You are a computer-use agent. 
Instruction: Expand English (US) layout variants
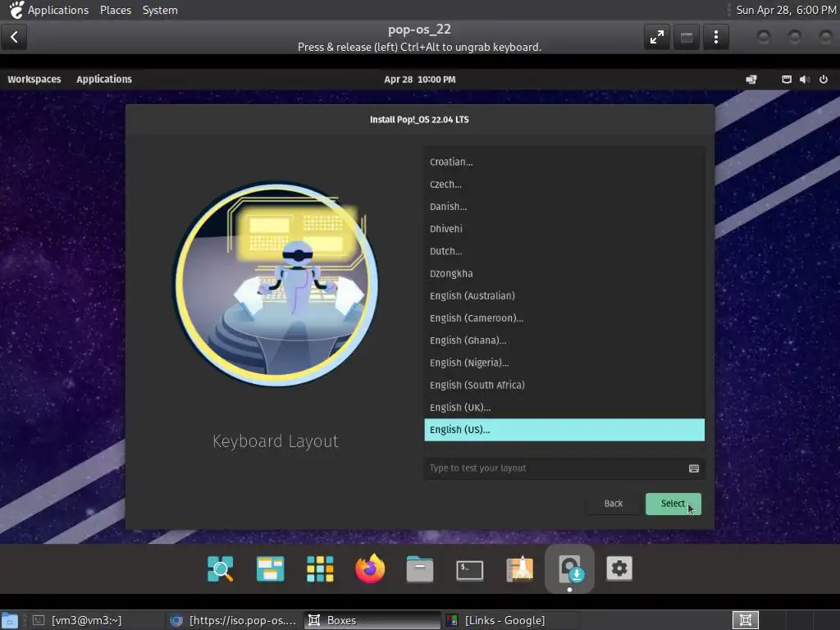[564, 430]
